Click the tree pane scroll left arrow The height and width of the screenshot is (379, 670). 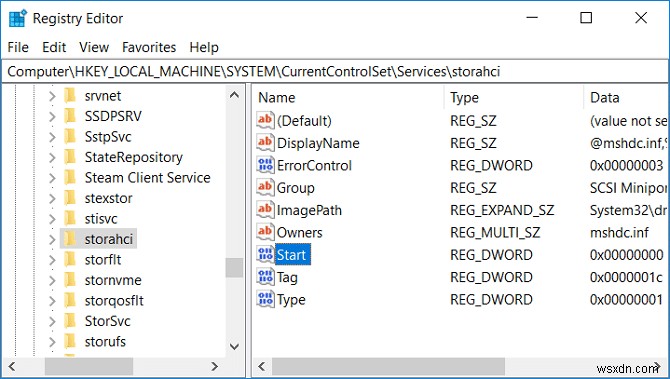tap(12, 367)
